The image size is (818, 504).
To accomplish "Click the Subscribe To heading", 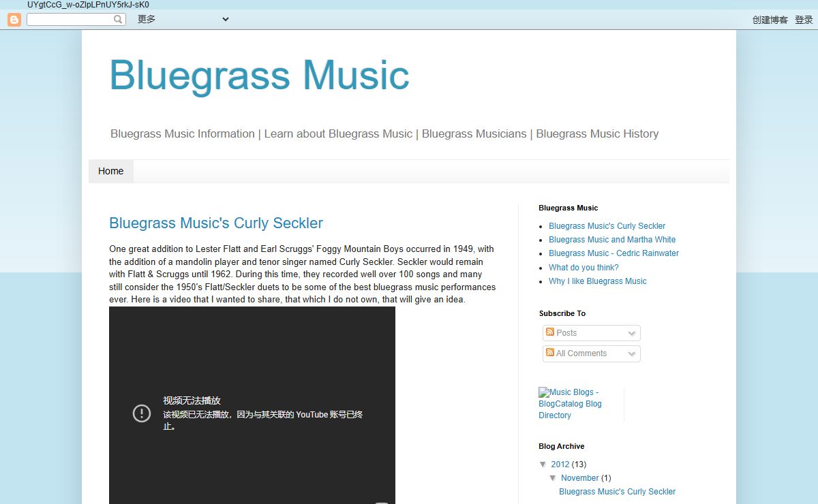I will (x=562, y=313).
